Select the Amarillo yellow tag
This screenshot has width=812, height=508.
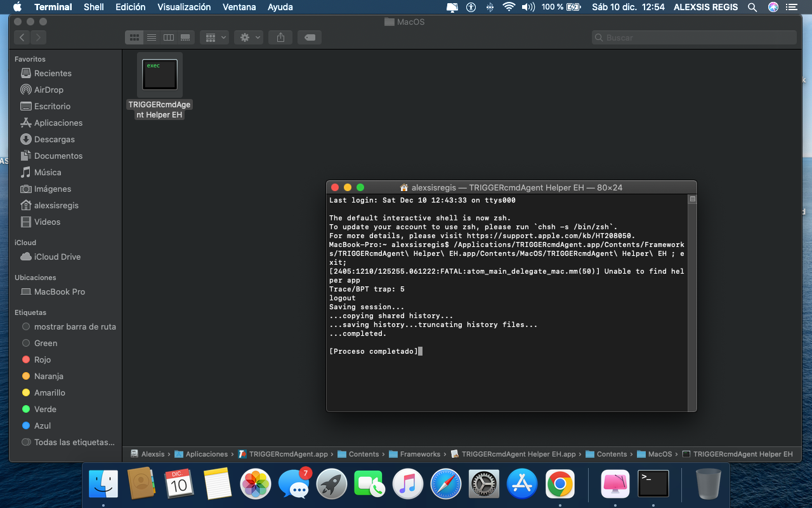coord(49,392)
